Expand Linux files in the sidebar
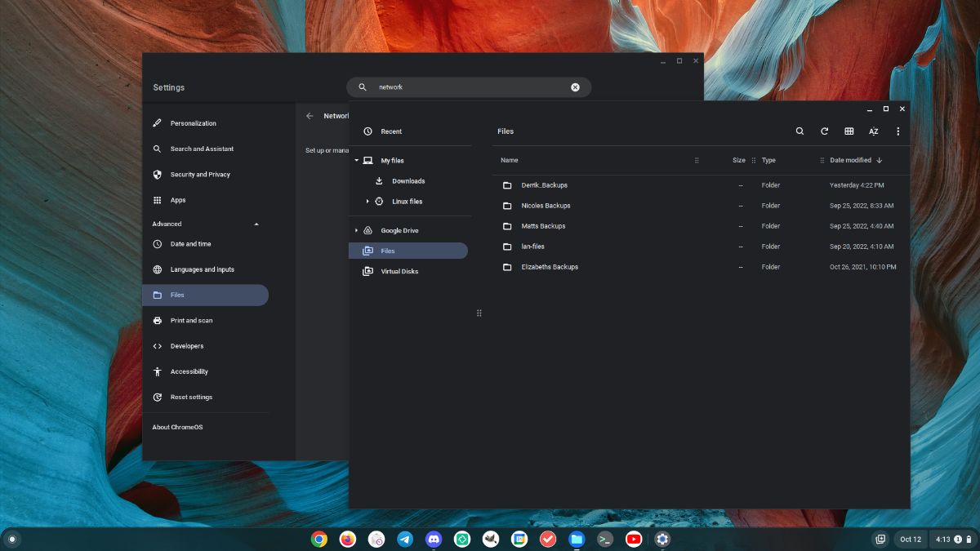 coord(367,201)
